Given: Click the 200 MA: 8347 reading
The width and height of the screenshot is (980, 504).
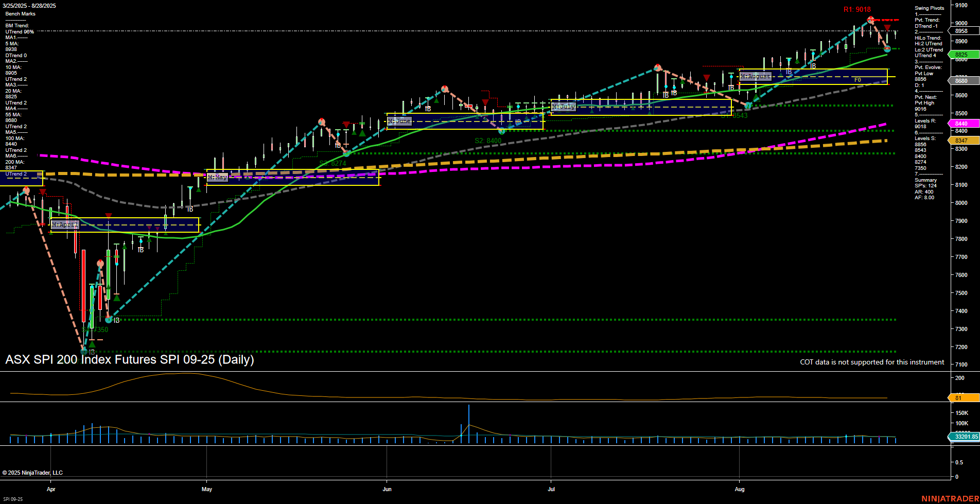Looking at the screenshot, I should point(15,165).
